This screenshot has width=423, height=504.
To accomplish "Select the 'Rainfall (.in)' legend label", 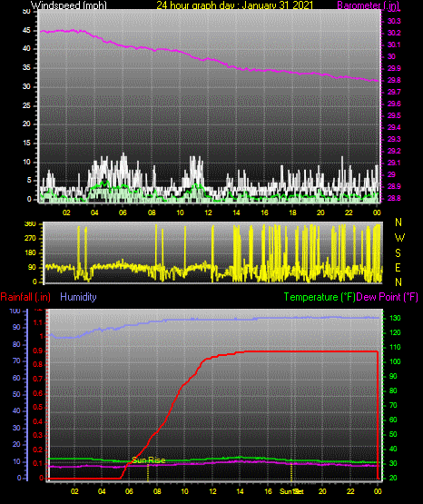I will click(25, 297).
